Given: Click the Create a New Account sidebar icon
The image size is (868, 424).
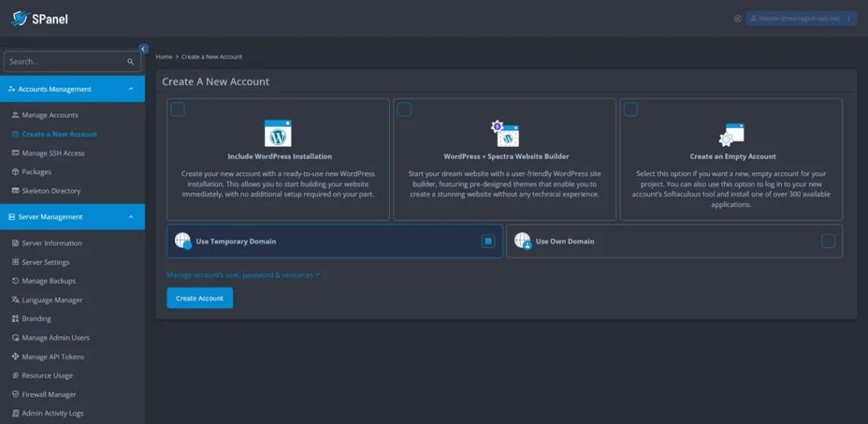Looking at the screenshot, I should tap(15, 134).
